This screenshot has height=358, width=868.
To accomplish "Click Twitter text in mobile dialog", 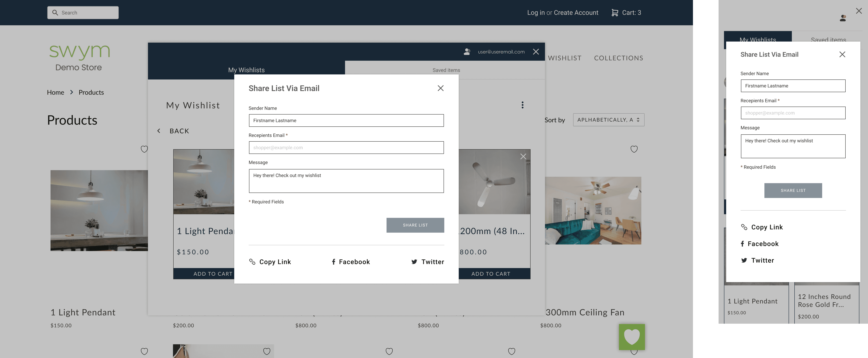I will coord(763,260).
